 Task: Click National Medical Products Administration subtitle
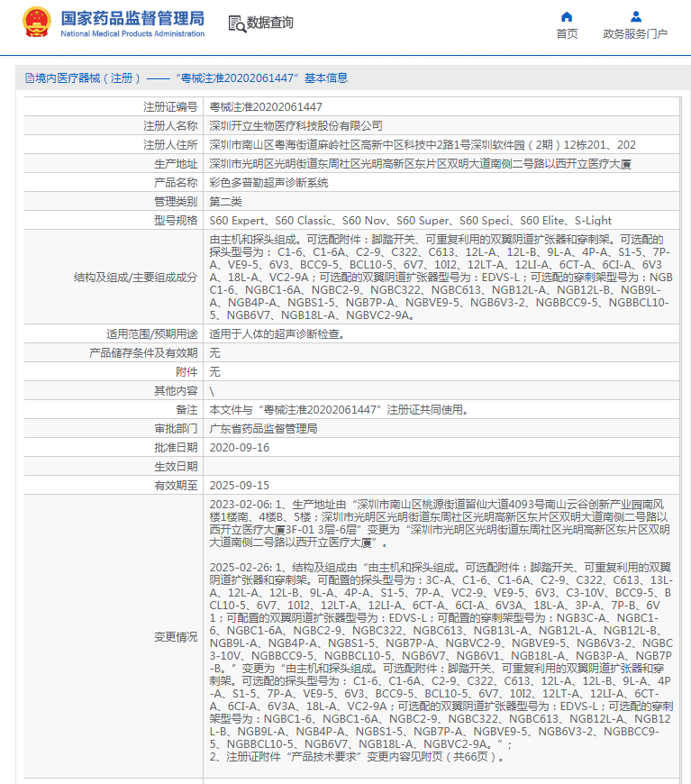point(132,34)
